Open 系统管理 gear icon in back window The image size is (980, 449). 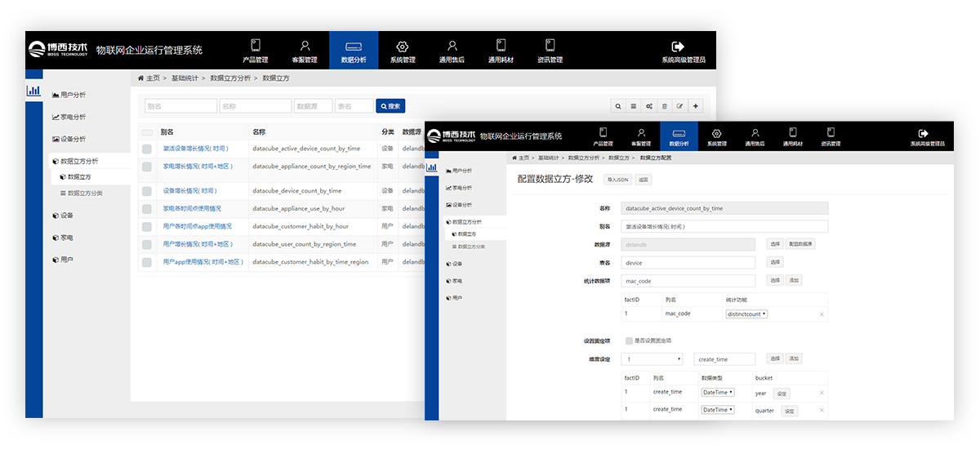[x=402, y=47]
